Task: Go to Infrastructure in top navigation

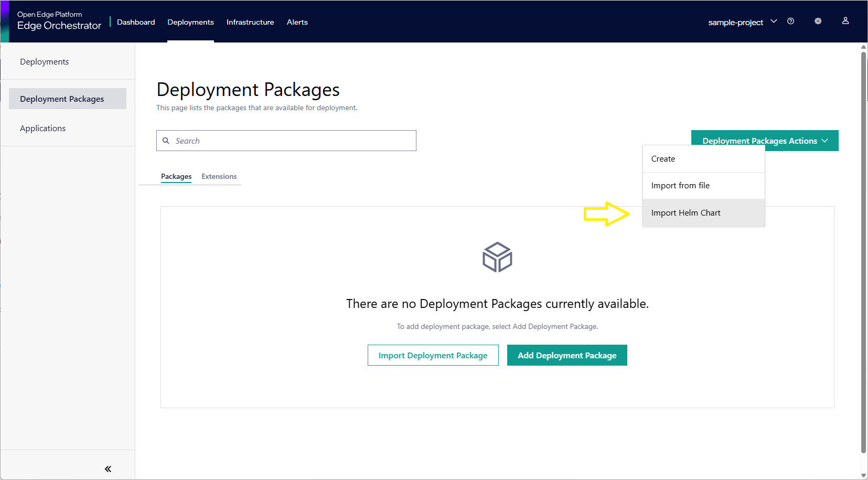Action: point(250,22)
